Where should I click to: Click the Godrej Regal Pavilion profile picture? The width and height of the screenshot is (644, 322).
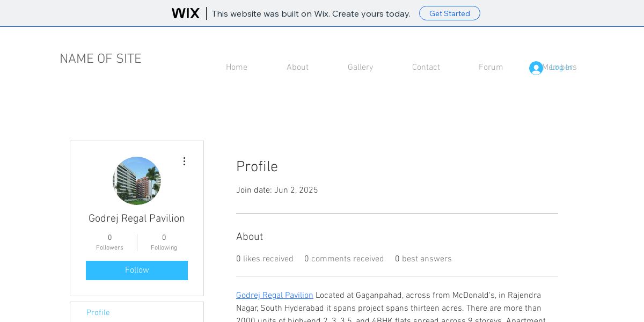pyautogui.click(x=137, y=181)
